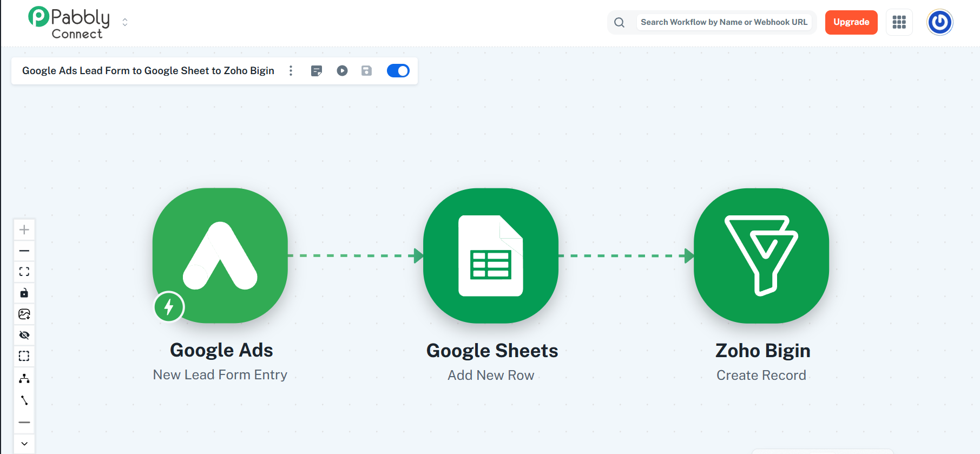Click the New Lead Form Entry label
980x454 pixels.
pyautogui.click(x=220, y=375)
